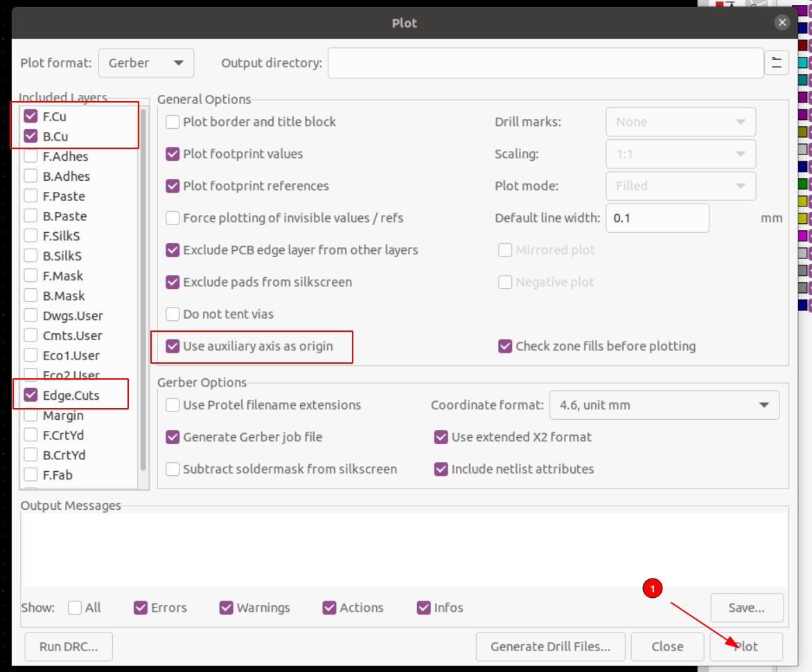Enable Use Protel filename extensions
The image size is (812, 672).
click(173, 405)
